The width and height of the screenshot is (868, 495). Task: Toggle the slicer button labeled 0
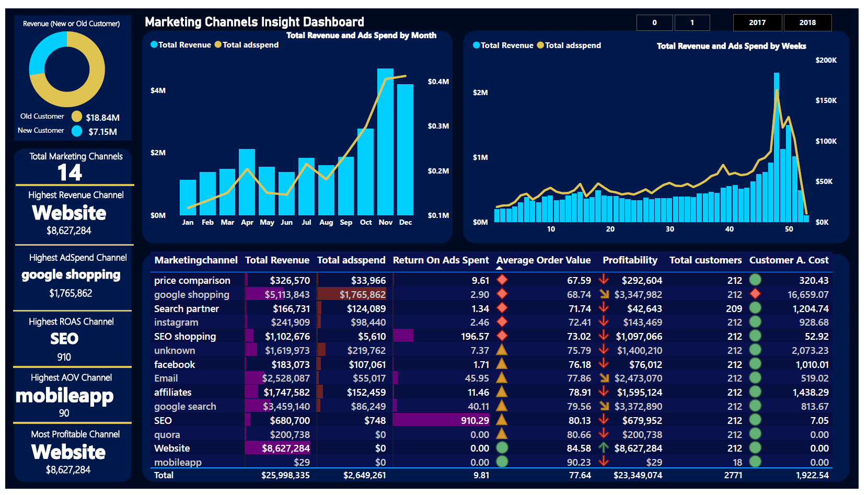point(654,22)
